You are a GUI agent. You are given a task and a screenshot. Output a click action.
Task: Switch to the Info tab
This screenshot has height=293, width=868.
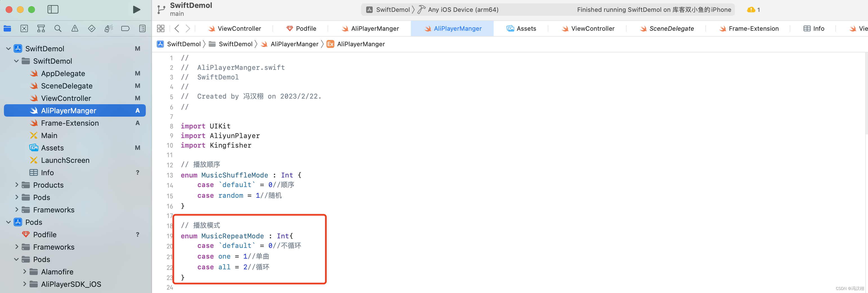(x=814, y=29)
